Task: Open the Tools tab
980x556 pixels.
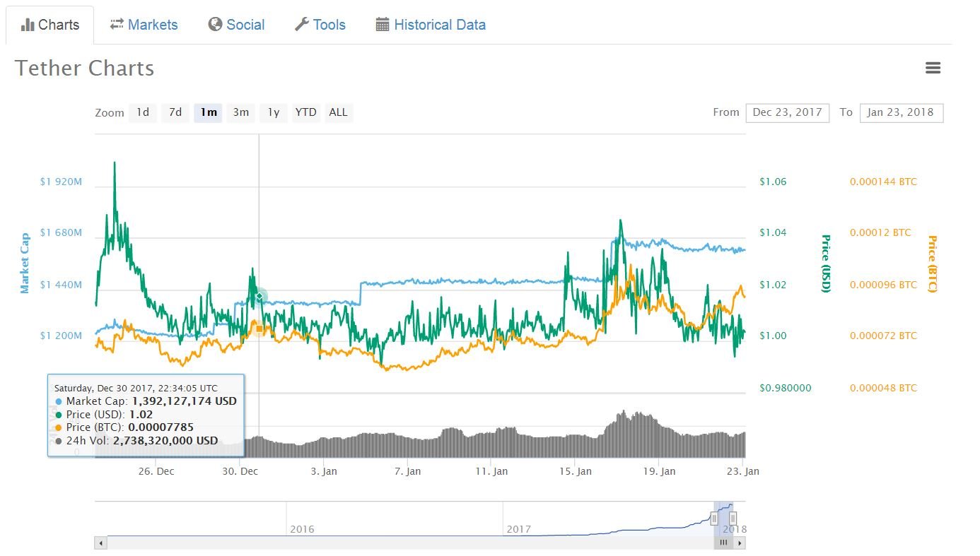Action: 320,25
